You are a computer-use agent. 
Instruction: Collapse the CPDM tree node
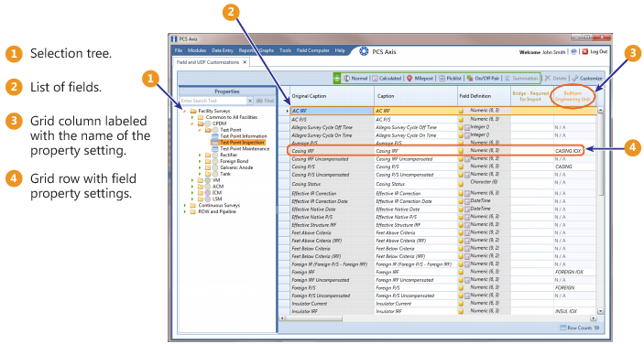pos(191,124)
